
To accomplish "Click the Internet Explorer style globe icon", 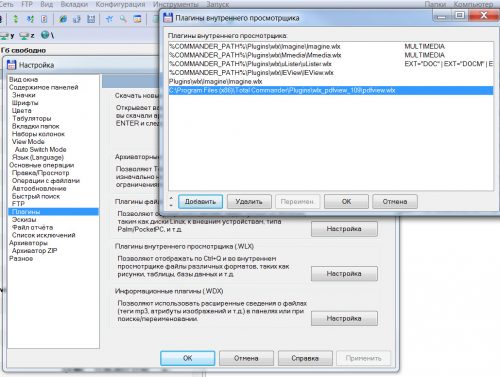I will pyautogui.click(x=62, y=19).
